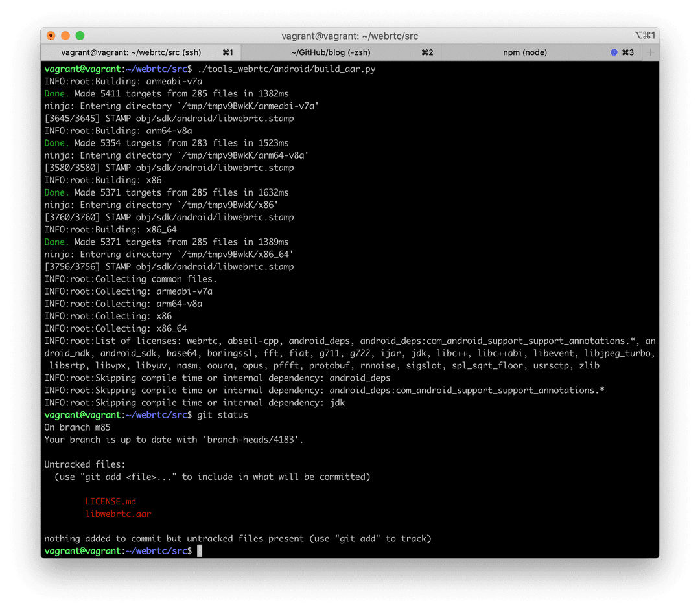The image size is (700, 612).
Task: Click the './tools_webrtc/android/build_aar.py' command text
Action: coord(286,69)
